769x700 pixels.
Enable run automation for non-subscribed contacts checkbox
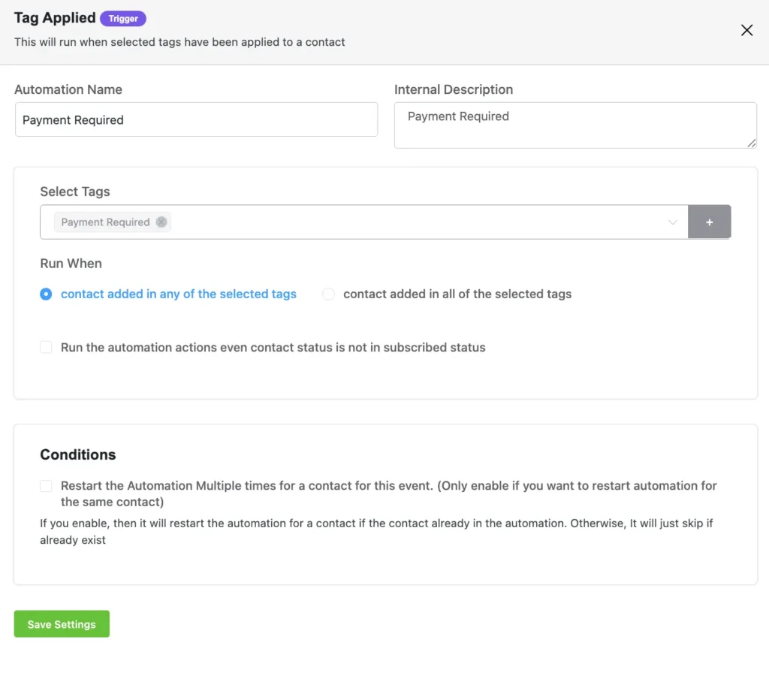(x=46, y=347)
